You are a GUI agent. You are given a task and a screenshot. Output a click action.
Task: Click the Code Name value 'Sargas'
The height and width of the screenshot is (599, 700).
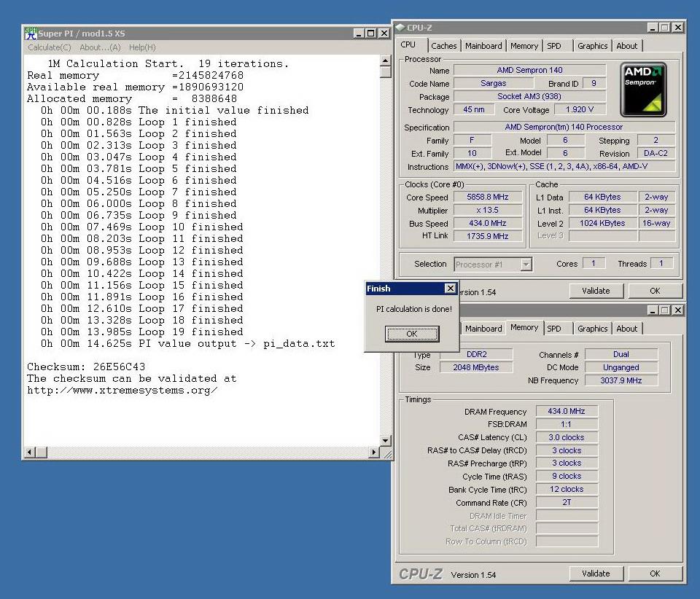pos(494,83)
